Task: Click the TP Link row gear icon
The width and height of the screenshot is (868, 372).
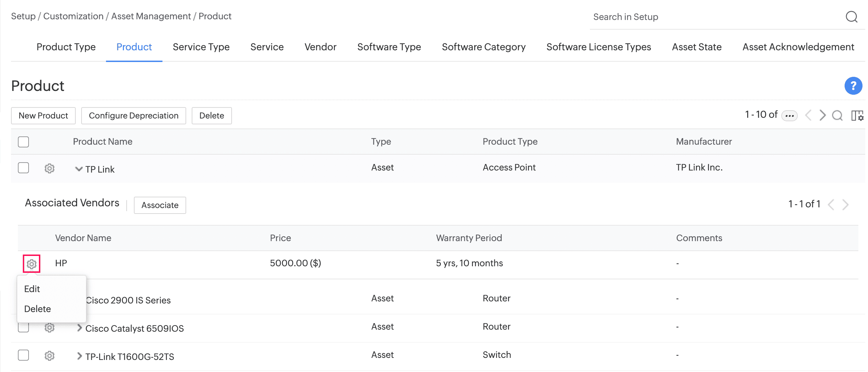Action: click(50, 168)
